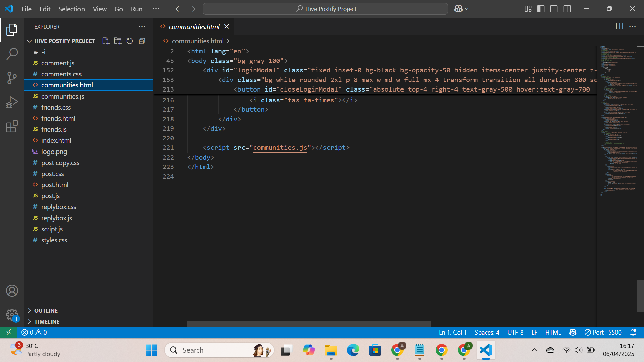Open editor more actions menu
Image resolution: width=644 pixels, height=362 pixels.
(x=632, y=26)
